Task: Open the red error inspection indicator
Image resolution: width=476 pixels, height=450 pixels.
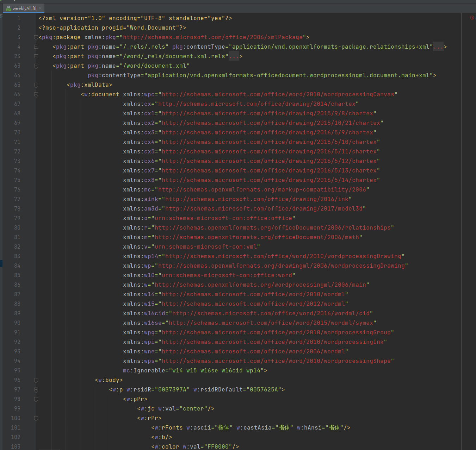Action: (x=472, y=18)
